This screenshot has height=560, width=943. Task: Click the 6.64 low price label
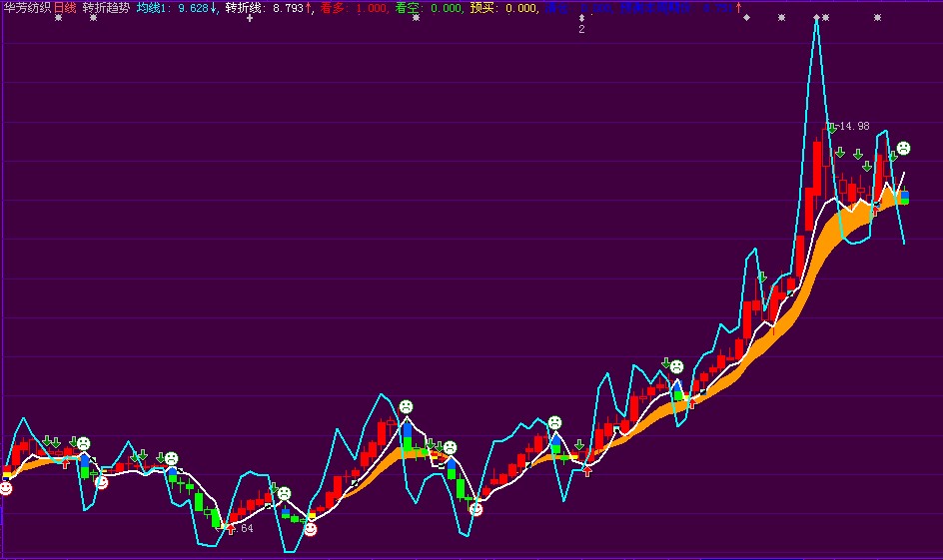243,528
